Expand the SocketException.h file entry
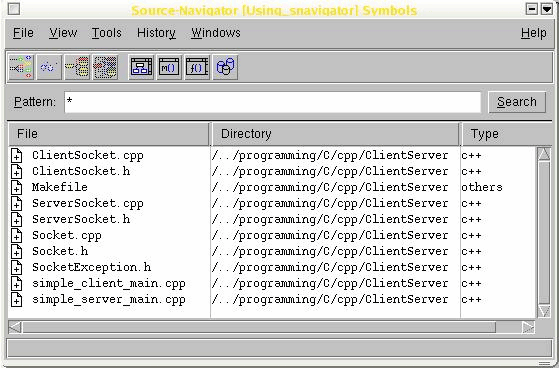559x368 pixels. (x=16, y=267)
